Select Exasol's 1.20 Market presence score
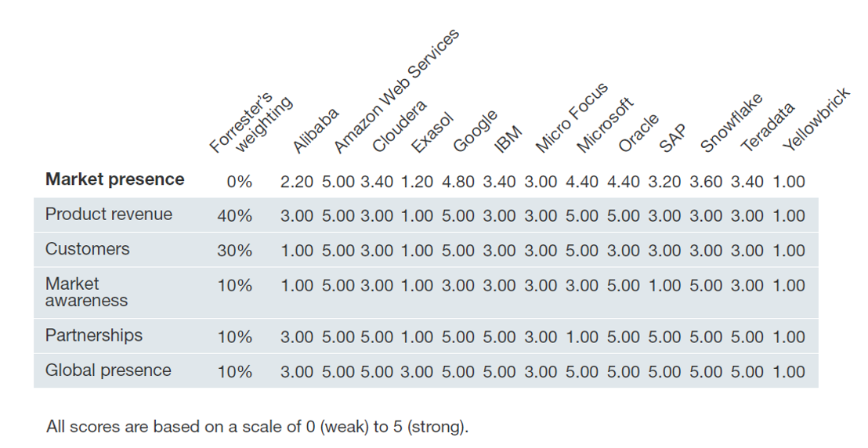 pyautogui.click(x=417, y=182)
